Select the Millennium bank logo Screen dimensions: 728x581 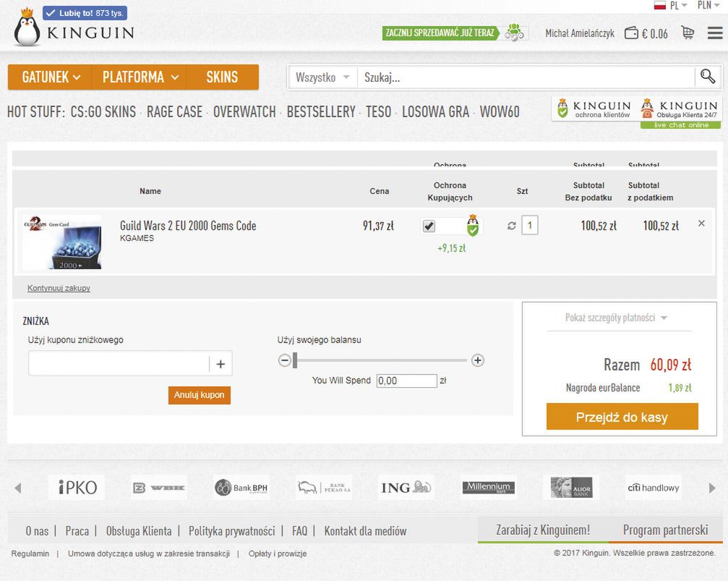(489, 488)
